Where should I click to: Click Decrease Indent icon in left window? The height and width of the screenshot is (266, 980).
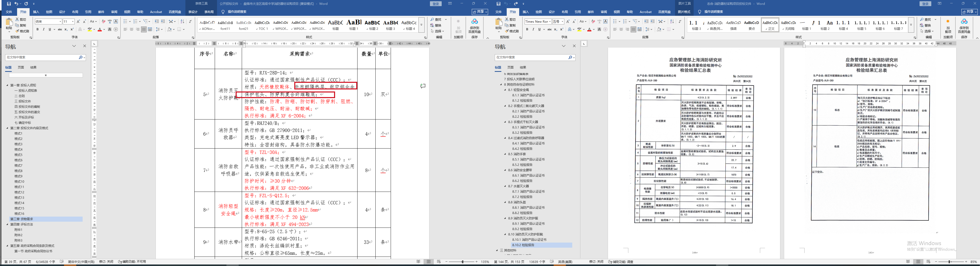[157, 22]
